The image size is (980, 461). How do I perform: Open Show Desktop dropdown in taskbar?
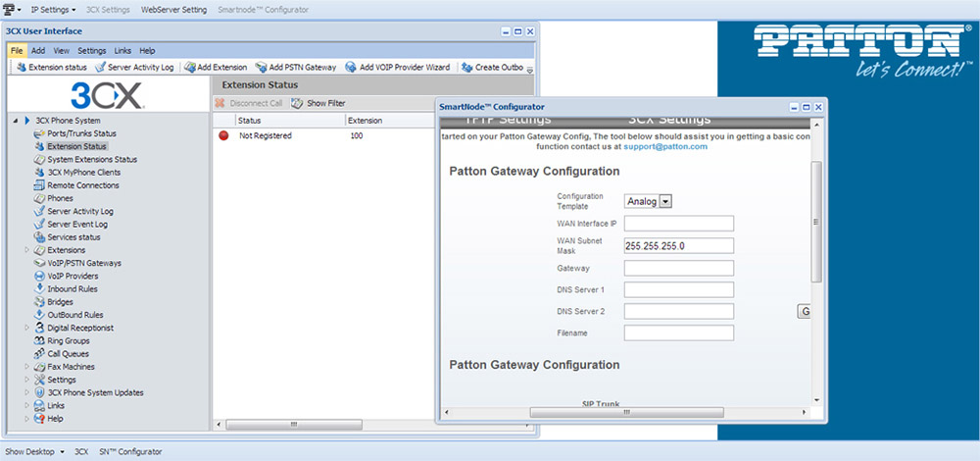coord(35,451)
